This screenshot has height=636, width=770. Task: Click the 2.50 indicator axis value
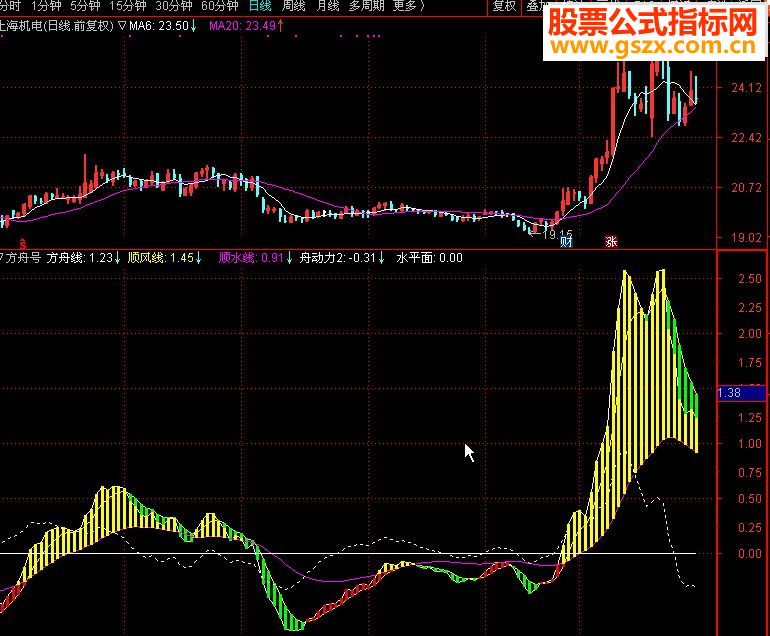point(750,278)
